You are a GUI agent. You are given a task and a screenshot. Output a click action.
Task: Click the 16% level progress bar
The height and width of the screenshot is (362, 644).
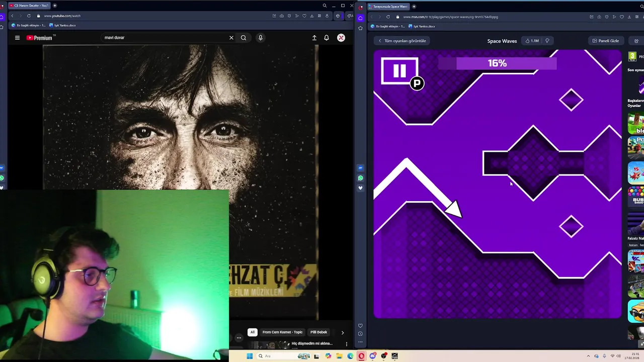click(x=497, y=63)
